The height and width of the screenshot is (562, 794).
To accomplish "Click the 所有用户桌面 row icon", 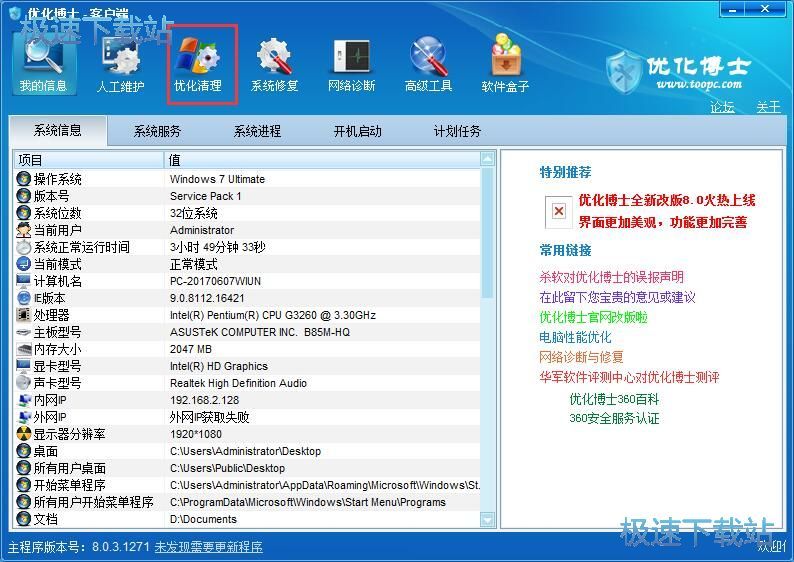I will [x=24, y=468].
